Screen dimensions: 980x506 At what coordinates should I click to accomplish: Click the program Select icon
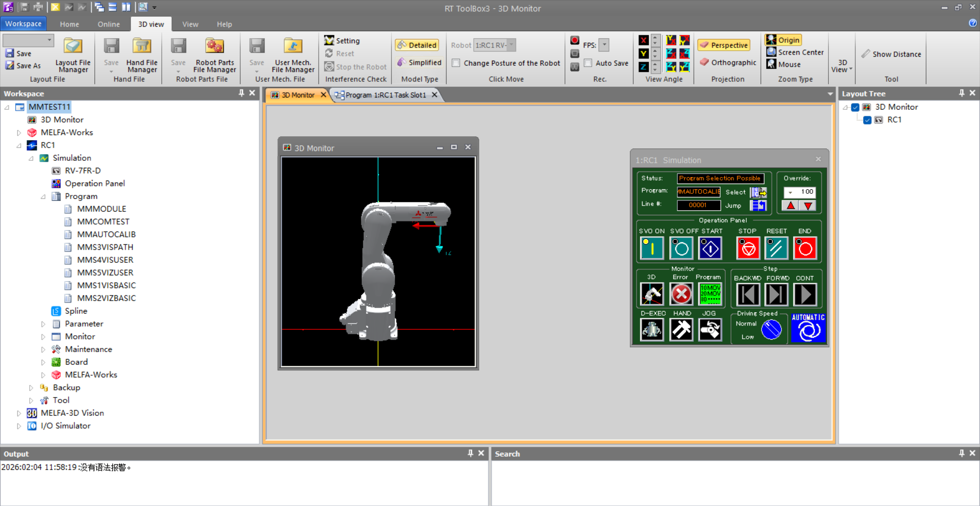(x=758, y=192)
